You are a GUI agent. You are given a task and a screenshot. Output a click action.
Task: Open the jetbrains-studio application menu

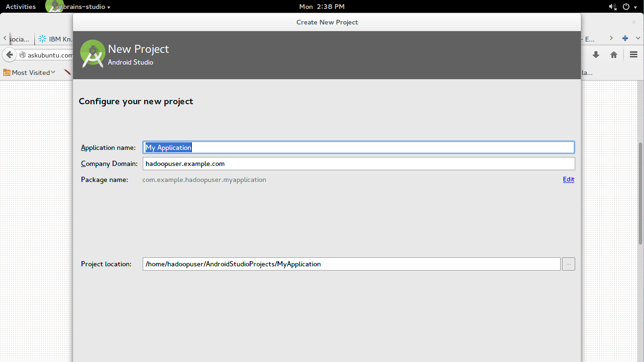coord(78,7)
